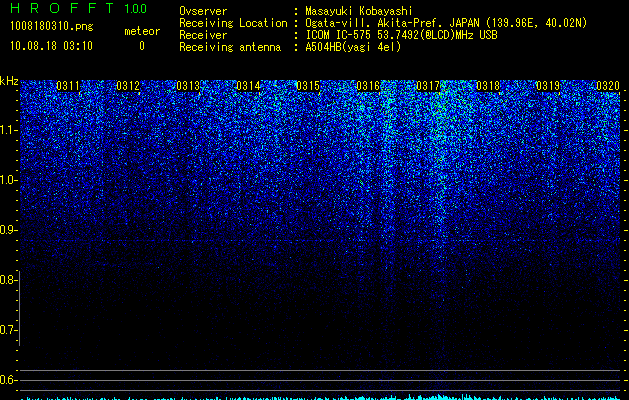Click the kHz axis unit label
This screenshot has width=629, height=400.
coord(9,81)
